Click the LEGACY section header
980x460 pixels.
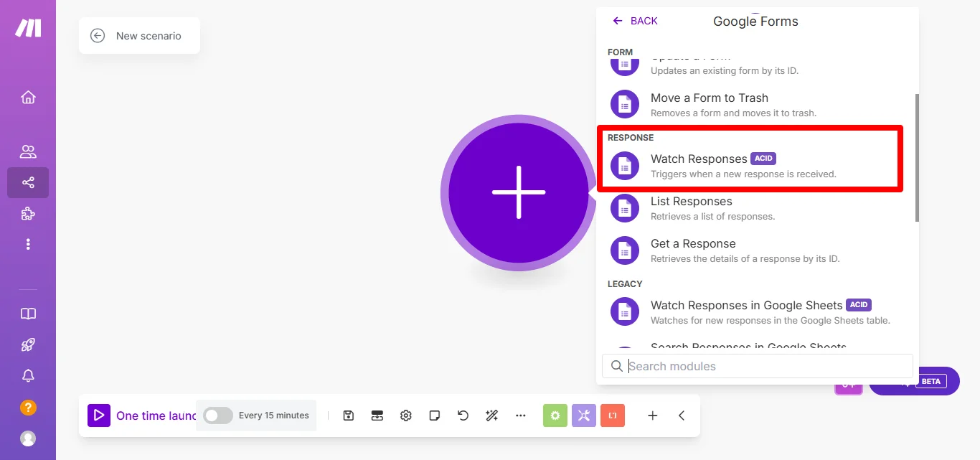point(625,283)
